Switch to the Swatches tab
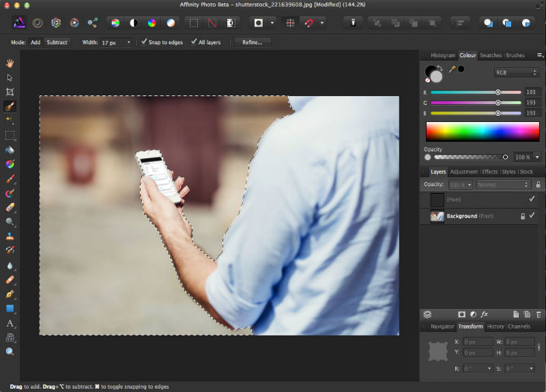The height and width of the screenshot is (392, 546). click(491, 55)
